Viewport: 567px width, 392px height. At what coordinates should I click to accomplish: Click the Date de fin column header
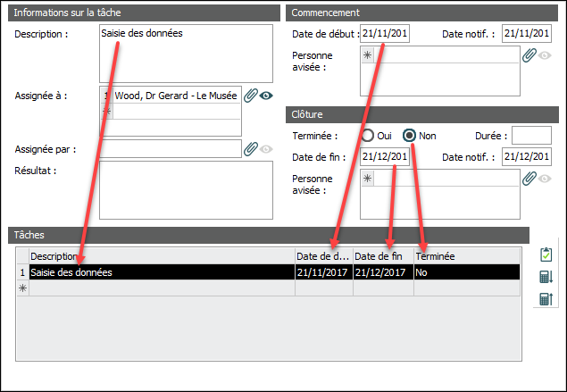pos(383,256)
